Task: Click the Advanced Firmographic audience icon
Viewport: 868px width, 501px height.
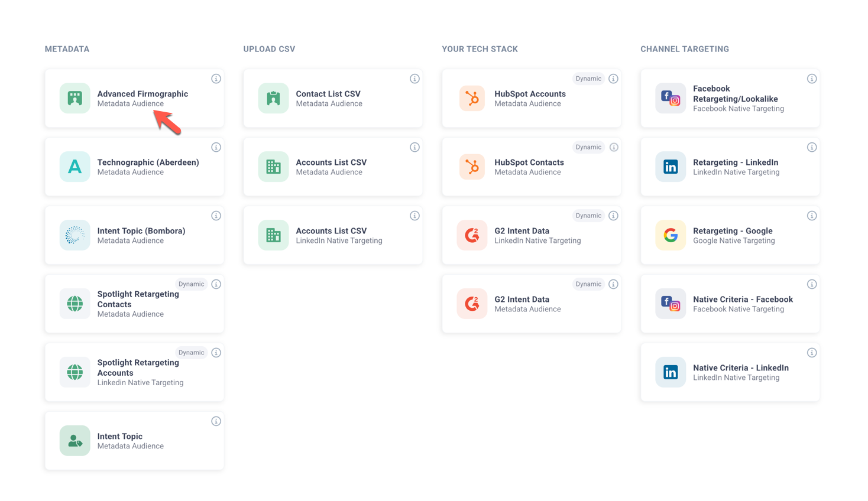Action: point(75,98)
